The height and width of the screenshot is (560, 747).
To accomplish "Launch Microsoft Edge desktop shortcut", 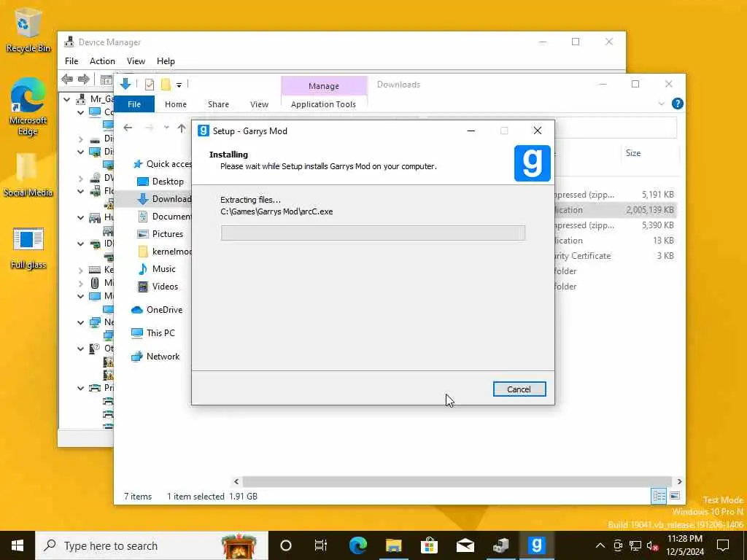I will (x=28, y=106).
